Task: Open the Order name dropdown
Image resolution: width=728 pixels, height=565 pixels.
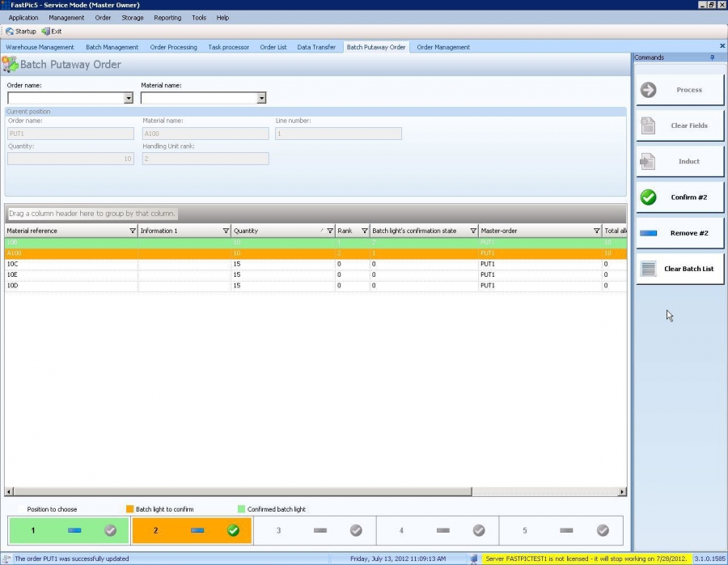Action: [x=129, y=99]
